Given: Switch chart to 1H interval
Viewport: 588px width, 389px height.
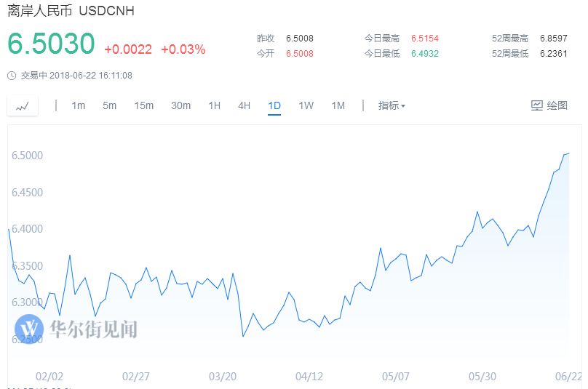Looking at the screenshot, I should 214,105.
